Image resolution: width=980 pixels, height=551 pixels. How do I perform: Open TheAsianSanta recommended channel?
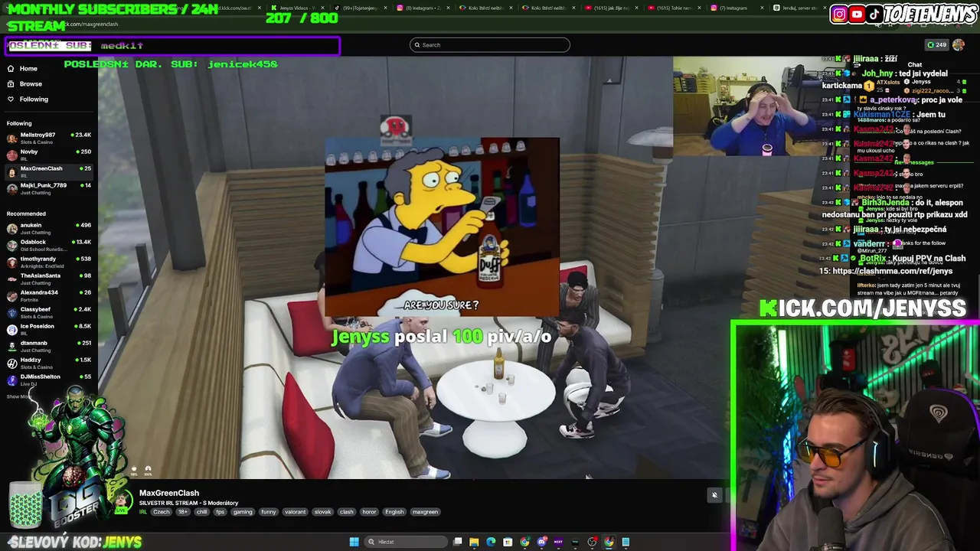click(49, 279)
